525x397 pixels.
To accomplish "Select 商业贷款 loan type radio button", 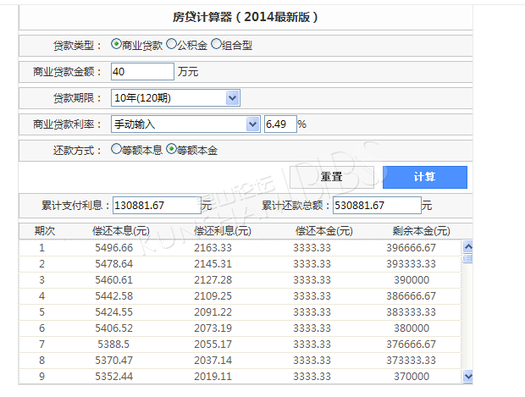I will point(116,44).
